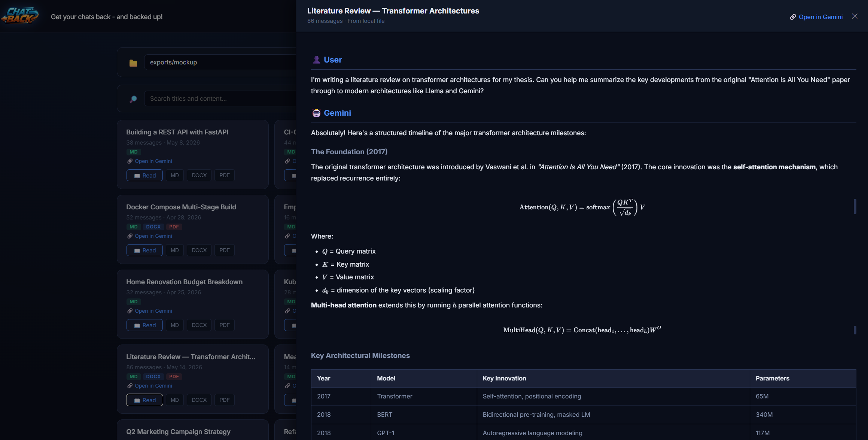This screenshot has width=868, height=440.
Task: Click the 86 messages · From local file subtitle
Action: [x=346, y=21]
